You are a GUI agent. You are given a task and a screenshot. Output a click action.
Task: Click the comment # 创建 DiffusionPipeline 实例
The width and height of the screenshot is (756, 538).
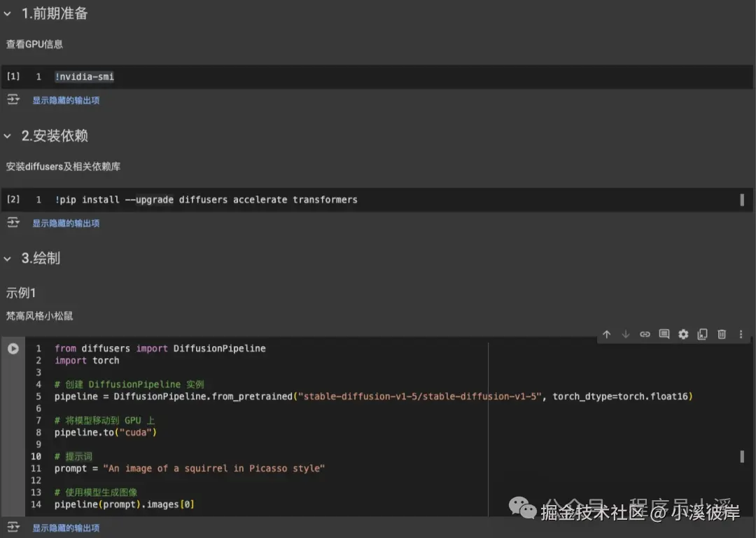coord(129,385)
